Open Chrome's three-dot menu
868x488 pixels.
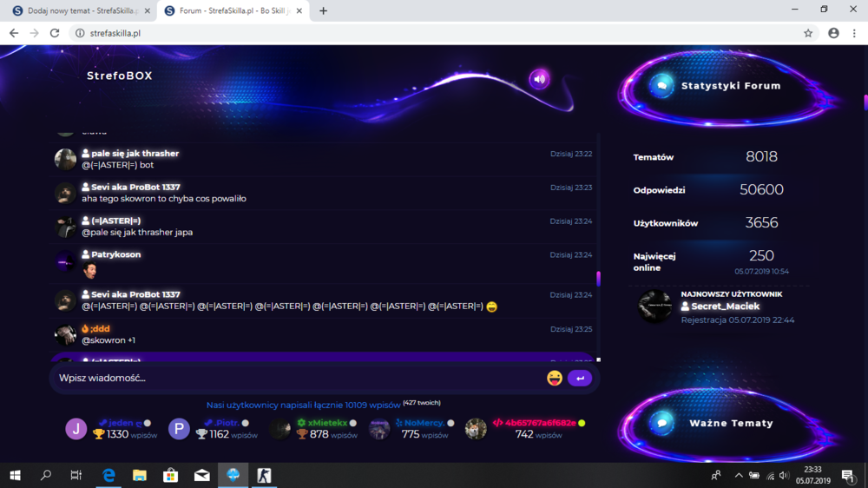pyautogui.click(x=854, y=33)
